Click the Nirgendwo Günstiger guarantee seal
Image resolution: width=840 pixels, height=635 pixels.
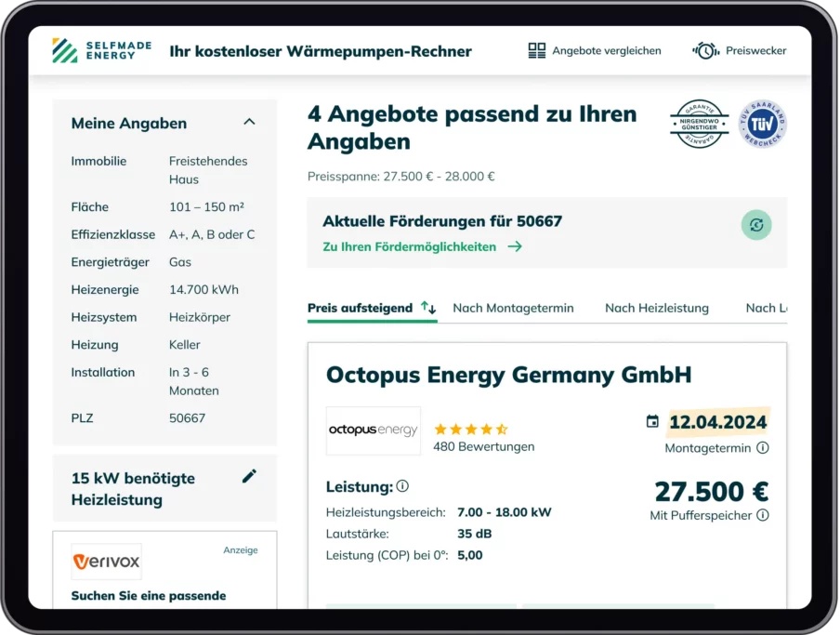(x=700, y=125)
